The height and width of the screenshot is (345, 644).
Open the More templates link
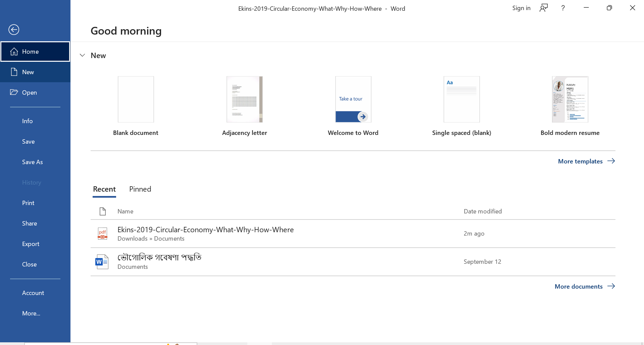pyautogui.click(x=586, y=161)
